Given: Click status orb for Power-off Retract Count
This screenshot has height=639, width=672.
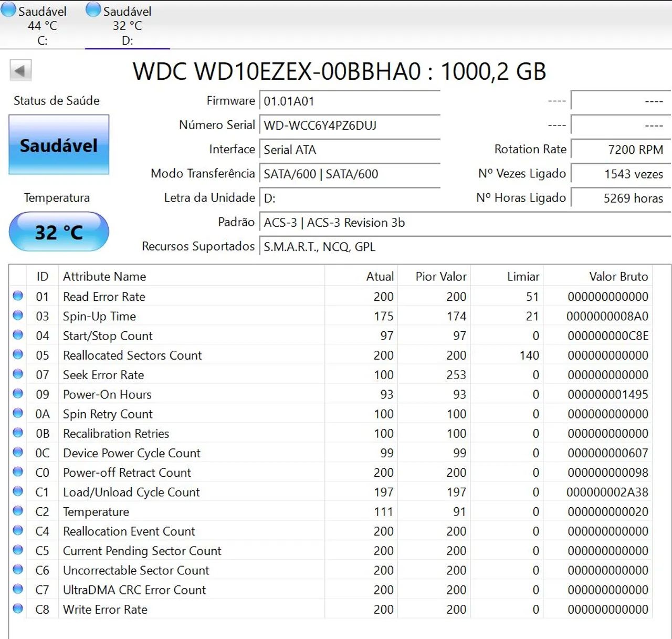Looking at the screenshot, I should coord(18,472).
